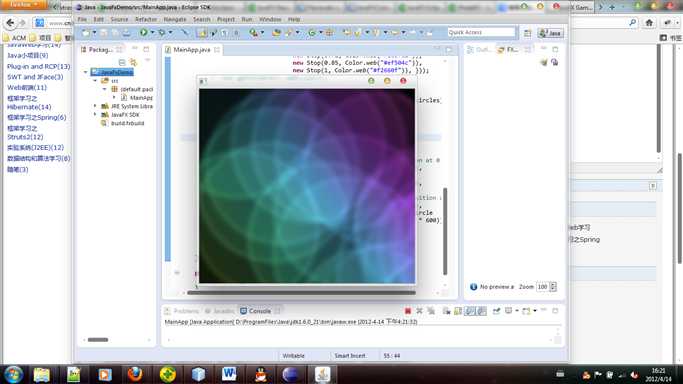Open the Run menu

247,19
